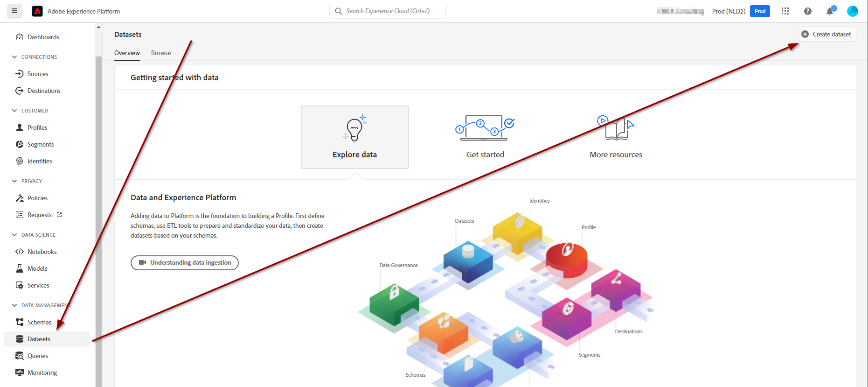Switch to the Browse tab
This screenshot has width=868, height=387.
[161, 53]
